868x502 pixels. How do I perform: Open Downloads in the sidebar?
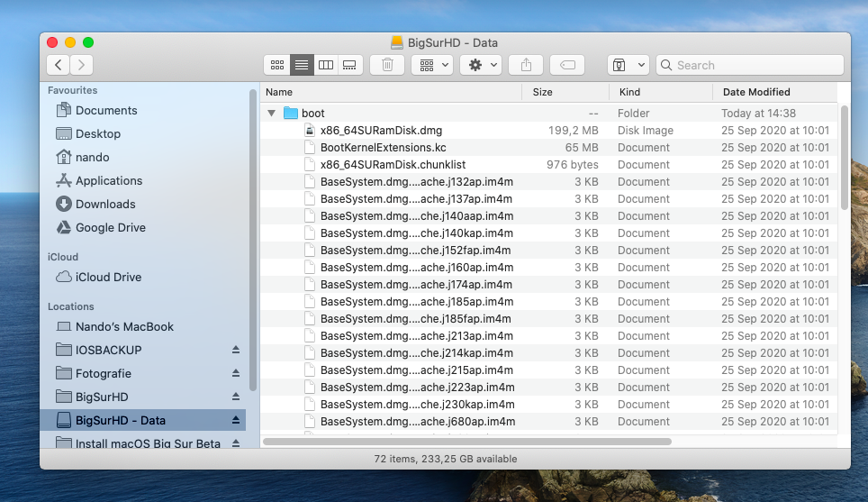tap(95, 204)
